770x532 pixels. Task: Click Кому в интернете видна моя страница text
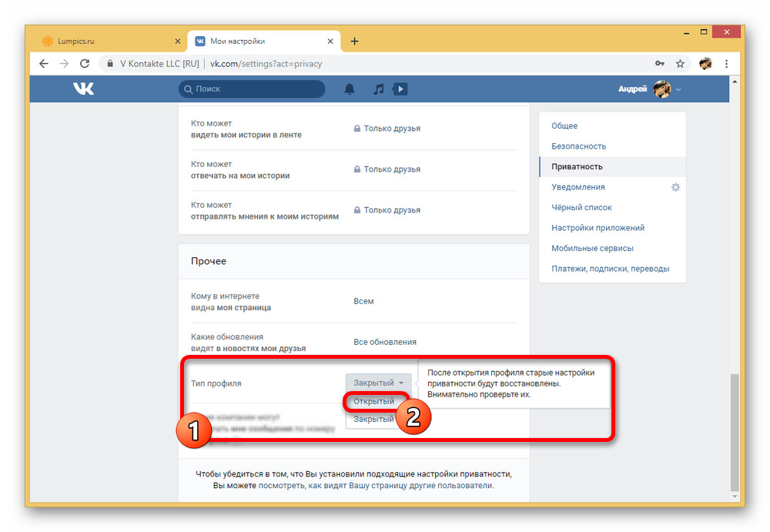click(x=231, y=302)
